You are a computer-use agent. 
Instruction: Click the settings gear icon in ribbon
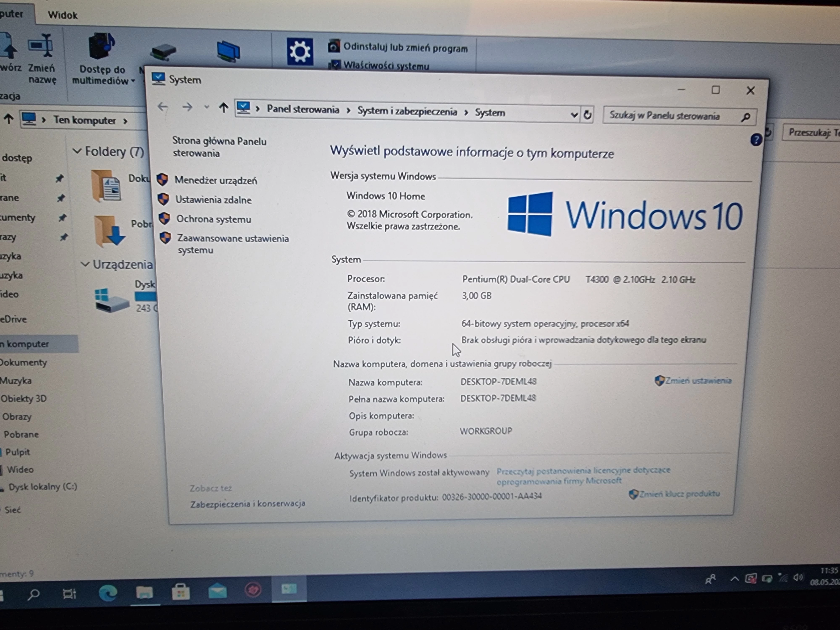coord(300,51)
